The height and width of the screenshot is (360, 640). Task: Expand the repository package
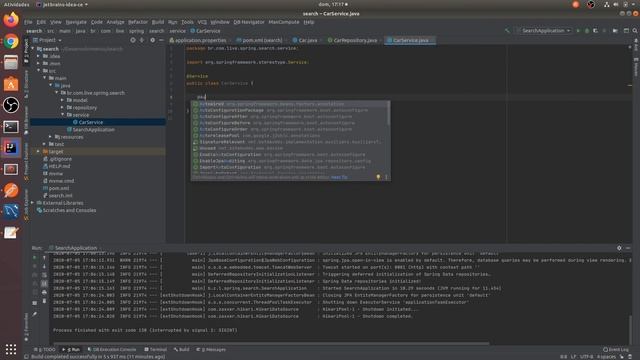coord(62,107)
